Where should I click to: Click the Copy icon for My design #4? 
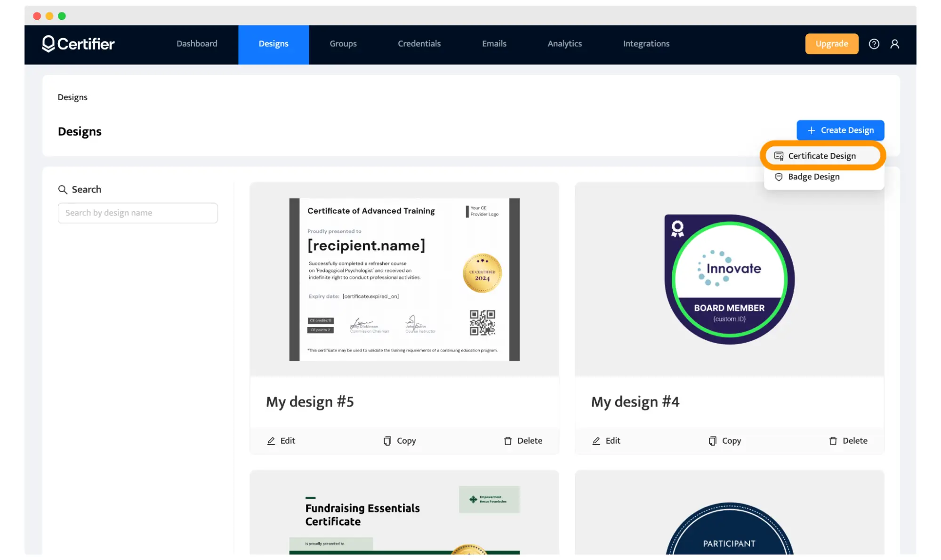[x=713, y=441]
